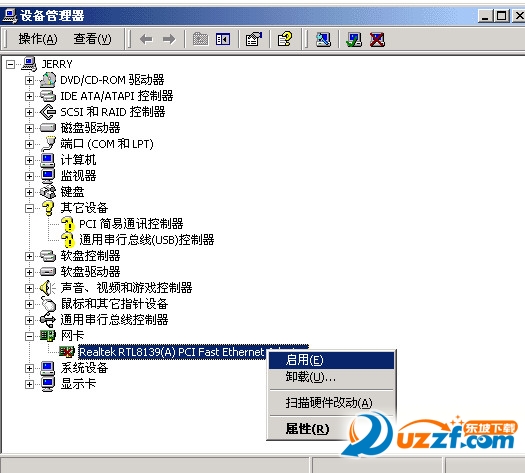Select the Realtek RTL8139(A) PCI Fast Ethernet row
This screenshot has height=473, width=525.
point(194,352)
